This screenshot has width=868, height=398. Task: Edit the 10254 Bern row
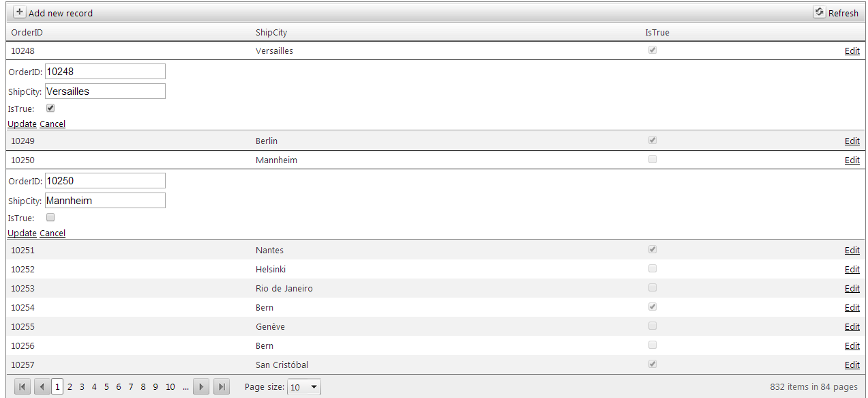click(x=852, y=308)
